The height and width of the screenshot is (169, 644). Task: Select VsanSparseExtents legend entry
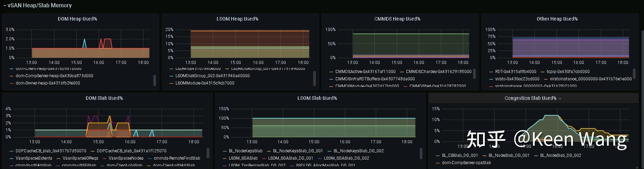pos(34,158)
